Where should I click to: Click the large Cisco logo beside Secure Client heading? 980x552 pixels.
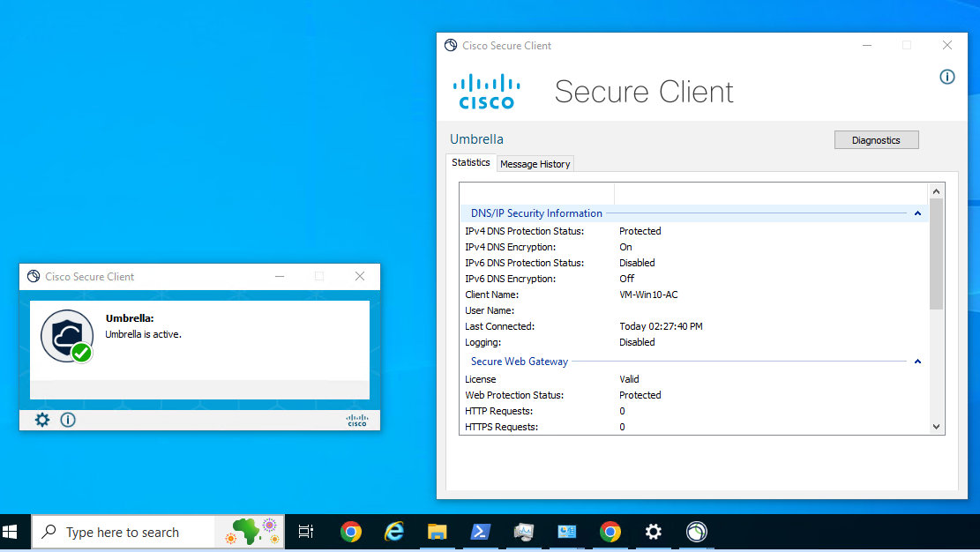(x=486, y=92)
